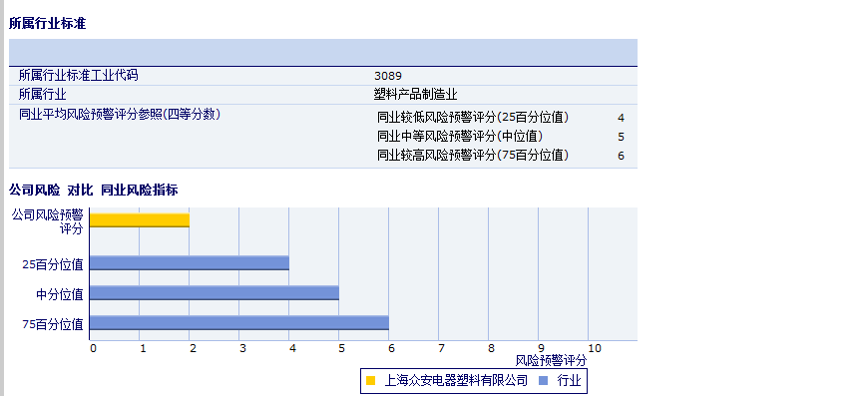Image resolution: width=868 pixels, height=396 pixels.
Task: Select the yellow 公司风险预警评分 bar
Action: click(140, 220)
